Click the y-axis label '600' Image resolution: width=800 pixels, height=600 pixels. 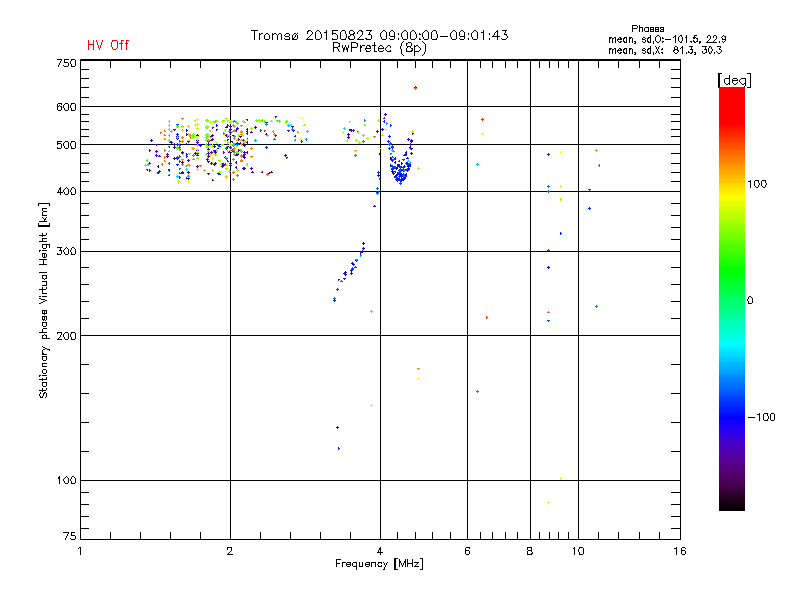pos(66,107)
